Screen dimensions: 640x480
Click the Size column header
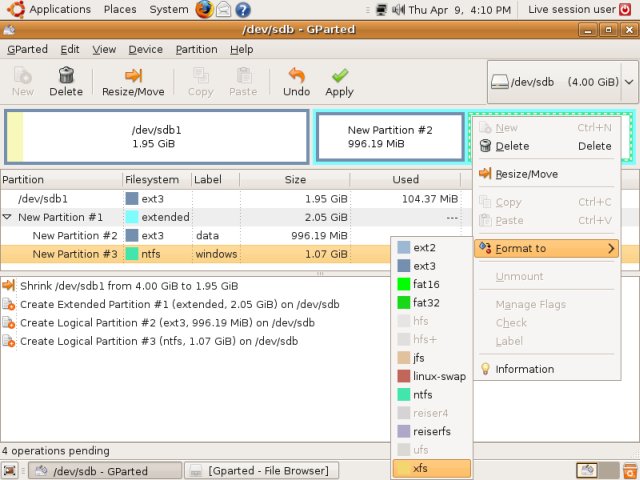(295, 180)
